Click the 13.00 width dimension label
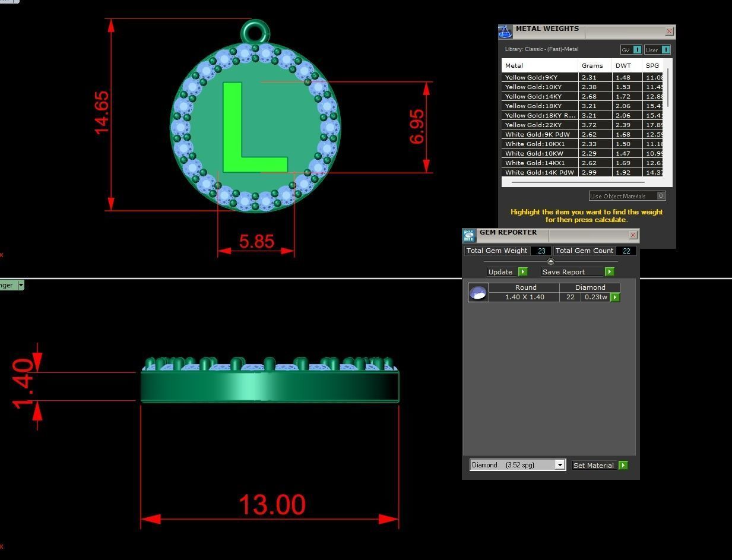Viewport: 732px width, 560px height. click(272, 505)
